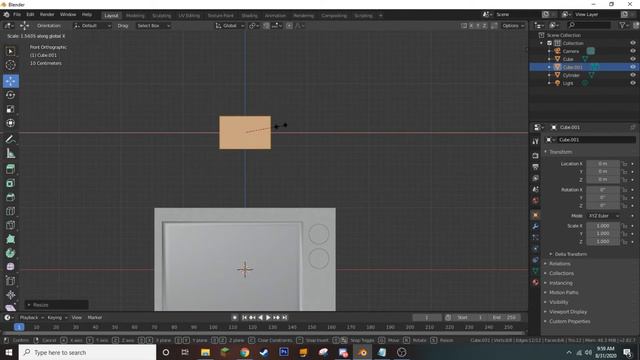Click the Location X value field
640x360 pixels.
point(603,164)
